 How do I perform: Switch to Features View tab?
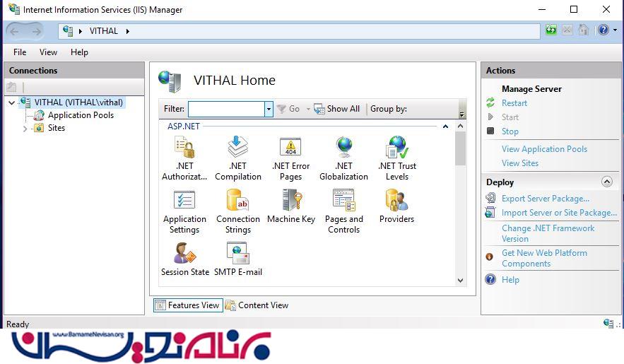(x=188, y=305)
